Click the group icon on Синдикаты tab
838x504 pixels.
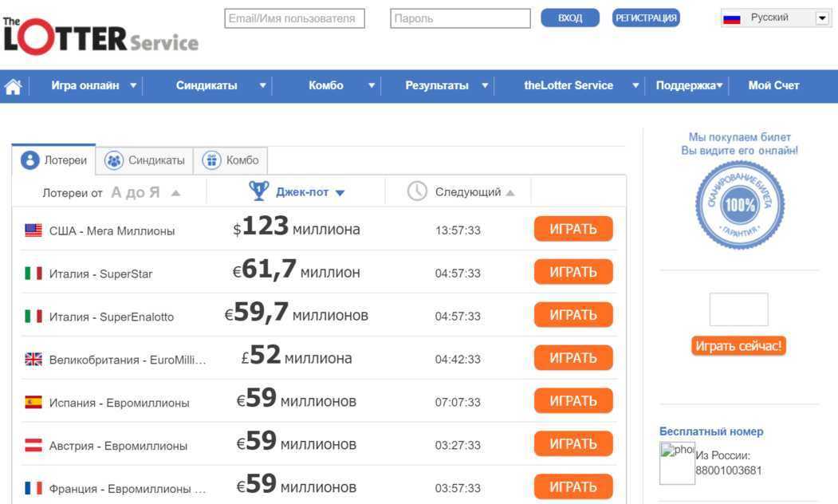pyautogui.click(x=113, y=160)
